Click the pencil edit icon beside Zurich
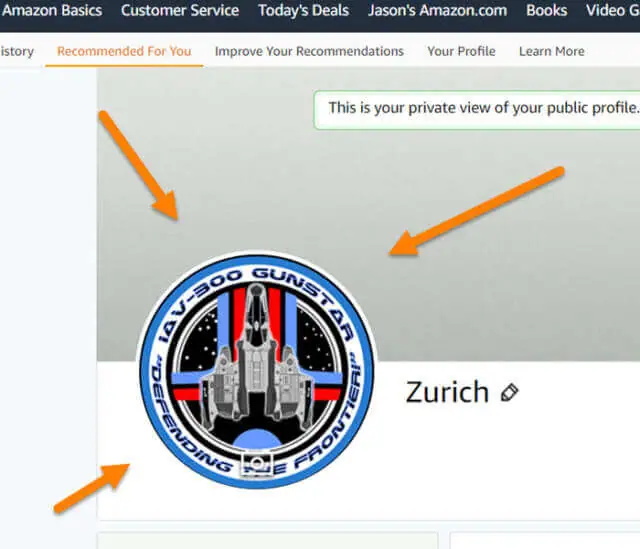The height and width of the screenshot is (549, 640). coord(509,393)
